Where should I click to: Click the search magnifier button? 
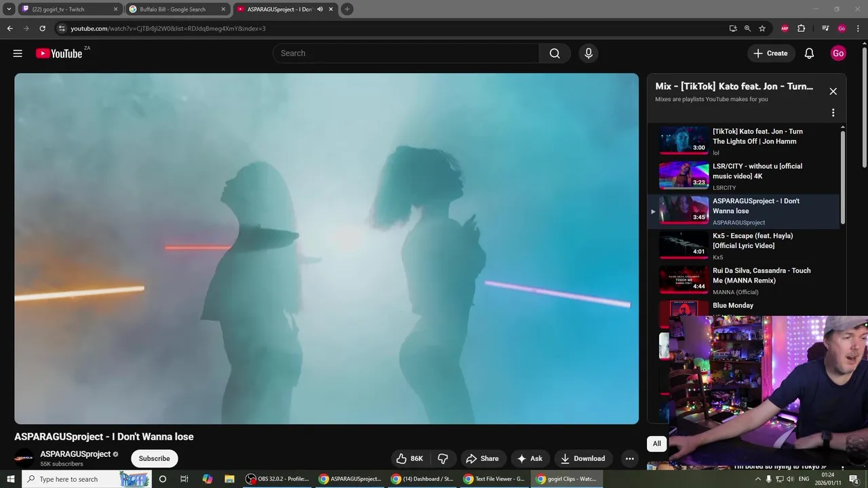point(555,54)
